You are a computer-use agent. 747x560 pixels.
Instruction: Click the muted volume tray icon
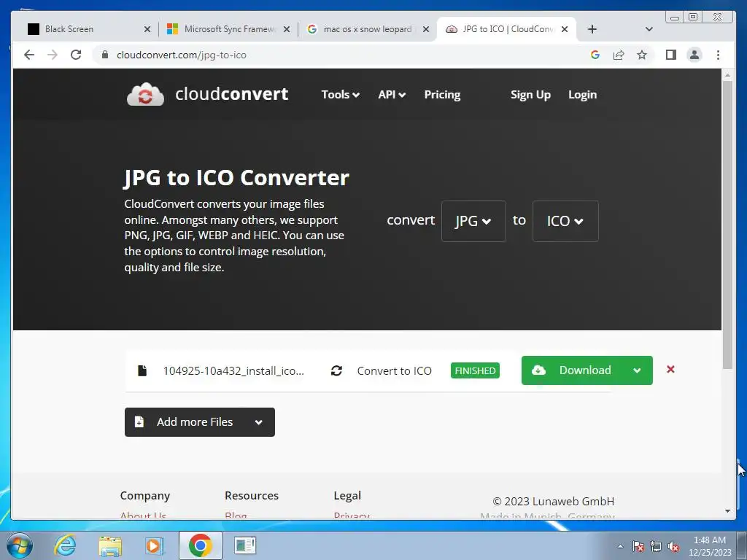(x=673, y=546)
